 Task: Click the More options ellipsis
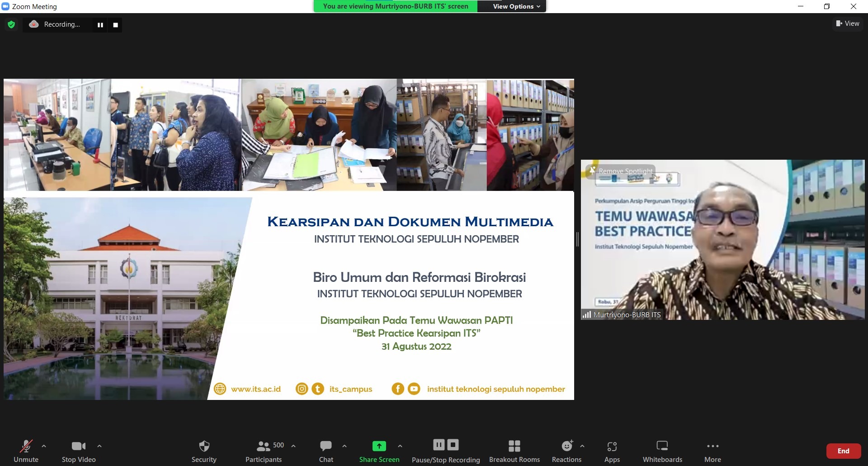712,451
